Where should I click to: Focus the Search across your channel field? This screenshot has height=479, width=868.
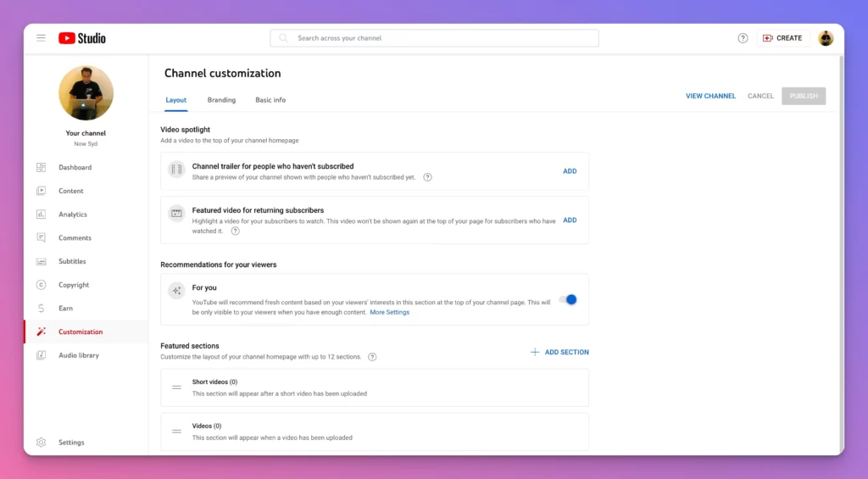434,38
